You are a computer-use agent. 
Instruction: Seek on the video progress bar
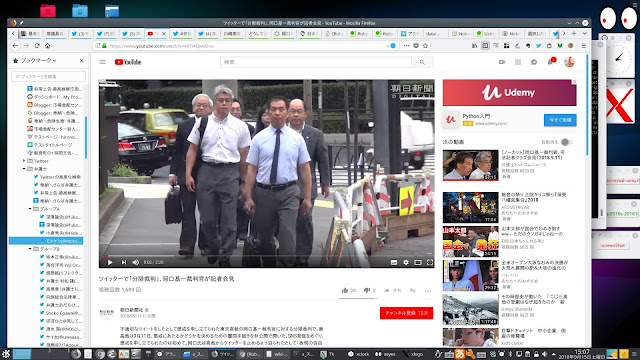tap(267, 256)
